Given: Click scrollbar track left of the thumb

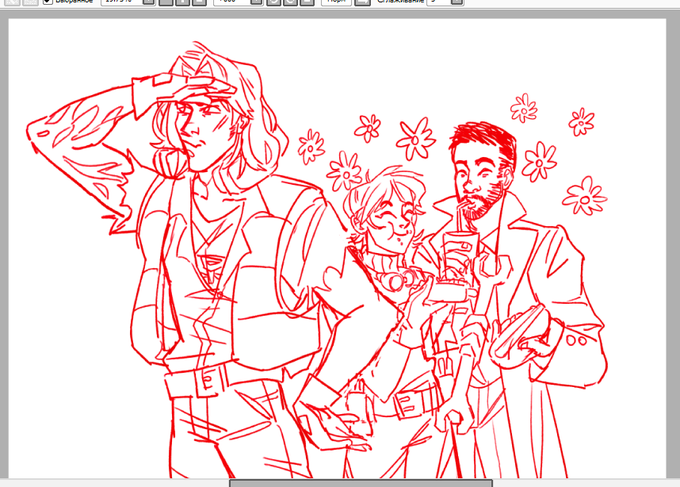Looking at the screenshot, I should pyautogui.click(x=114, y=483).
